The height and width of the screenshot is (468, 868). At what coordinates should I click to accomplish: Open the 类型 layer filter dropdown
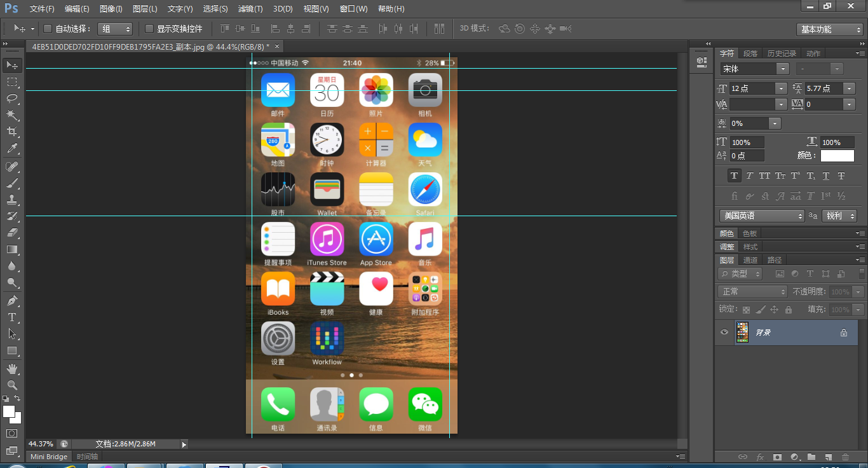pyautogui.click(x=740, y=273)
